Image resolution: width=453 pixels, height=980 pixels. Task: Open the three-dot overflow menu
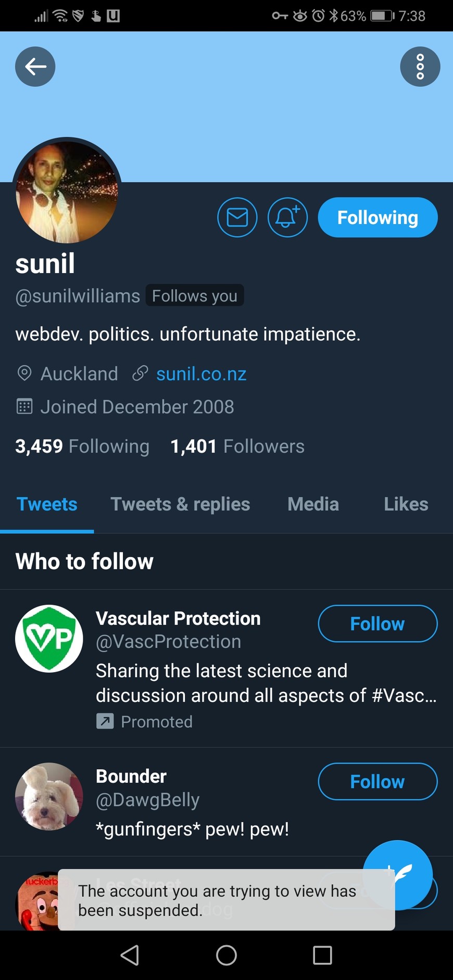pos(420,67)
